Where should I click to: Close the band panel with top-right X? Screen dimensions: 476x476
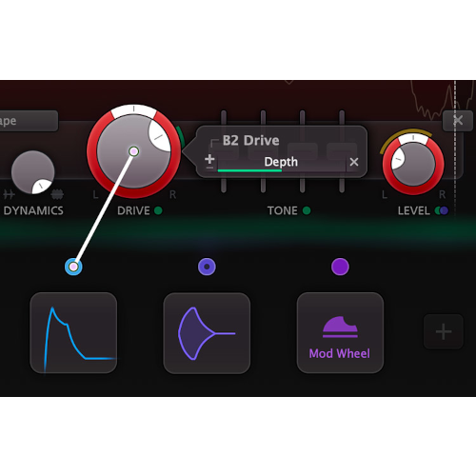(458, 121)
